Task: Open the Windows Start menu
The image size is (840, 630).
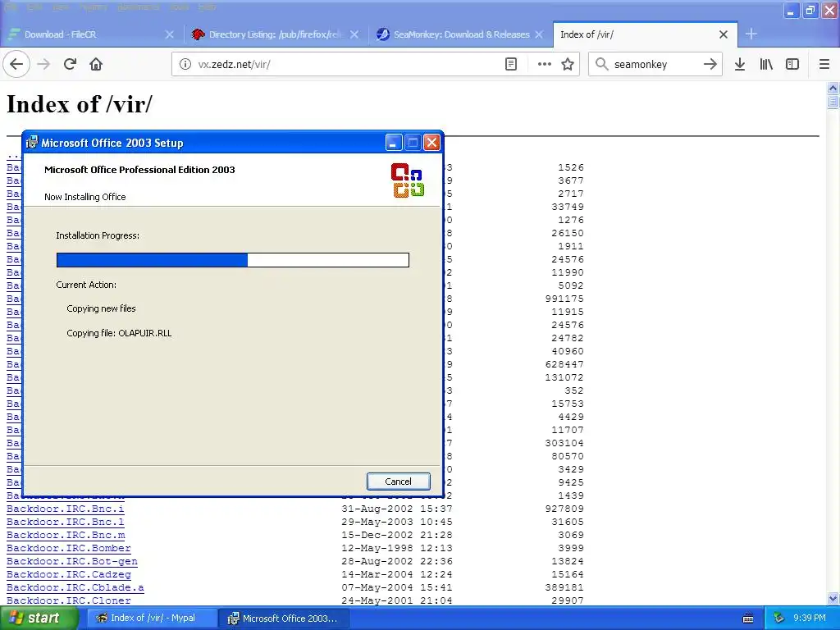Action: pyautogui.click(x=39, y=618)
